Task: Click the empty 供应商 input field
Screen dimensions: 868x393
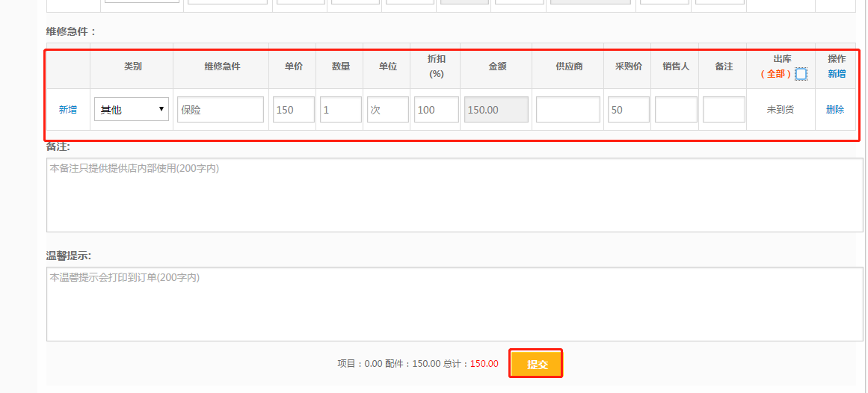Action: pyautogui.click(x=568, y=109)
